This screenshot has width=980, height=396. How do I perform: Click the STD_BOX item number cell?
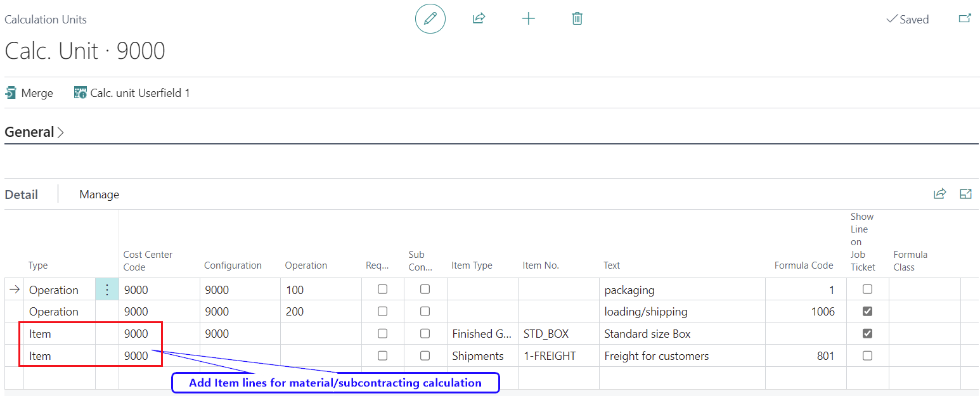click(558, 334)
